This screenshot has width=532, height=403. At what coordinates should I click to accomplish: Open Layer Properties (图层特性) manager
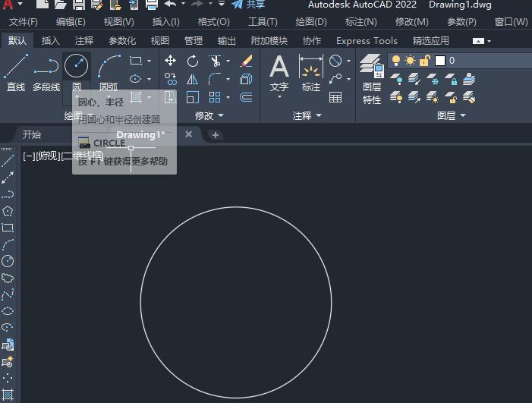click(x=372, y=79)
